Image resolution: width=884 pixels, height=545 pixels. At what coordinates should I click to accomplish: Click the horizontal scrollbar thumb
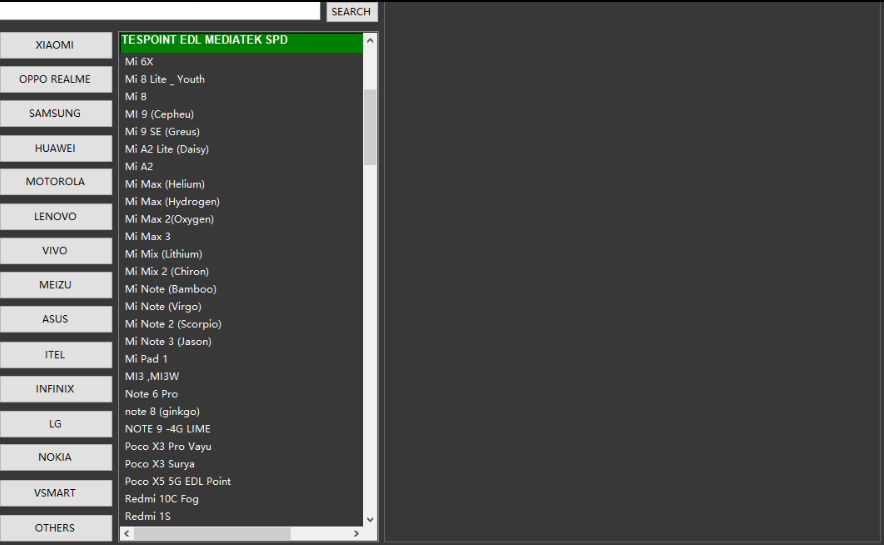213,533
